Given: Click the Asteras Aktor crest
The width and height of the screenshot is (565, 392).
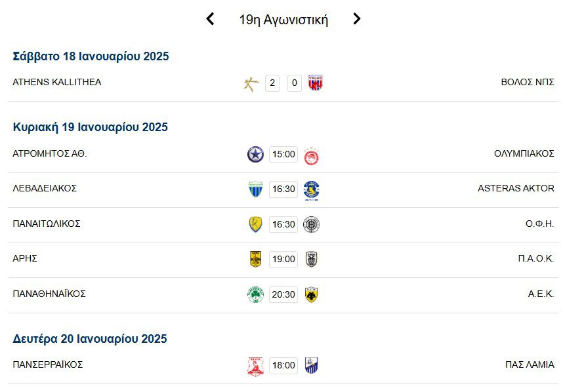Looking at the screenshot, I should point(312,190).
